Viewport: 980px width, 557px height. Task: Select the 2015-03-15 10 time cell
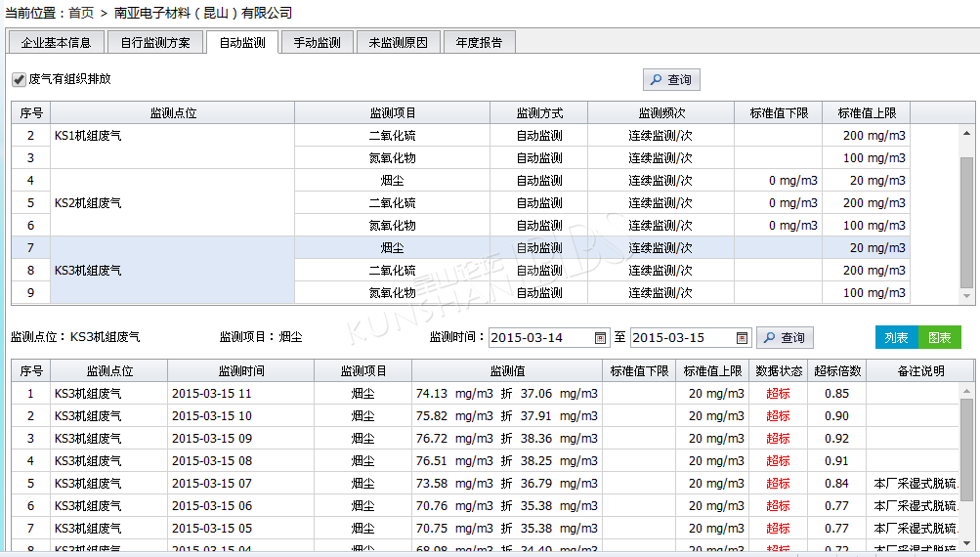pos(241,415)
